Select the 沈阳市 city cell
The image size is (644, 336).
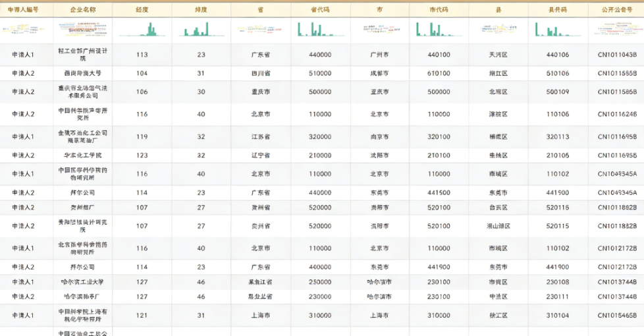[x=379, y=155]
